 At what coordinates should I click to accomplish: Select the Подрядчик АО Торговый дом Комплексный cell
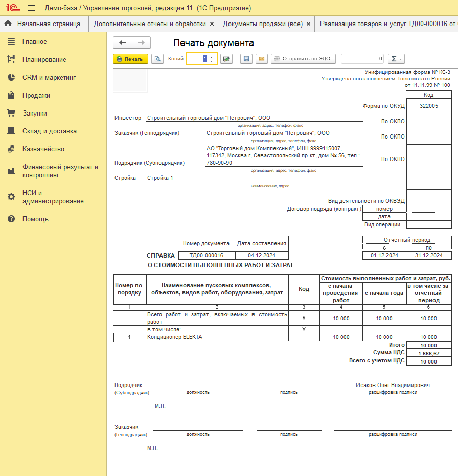click(x=284, y=156)
